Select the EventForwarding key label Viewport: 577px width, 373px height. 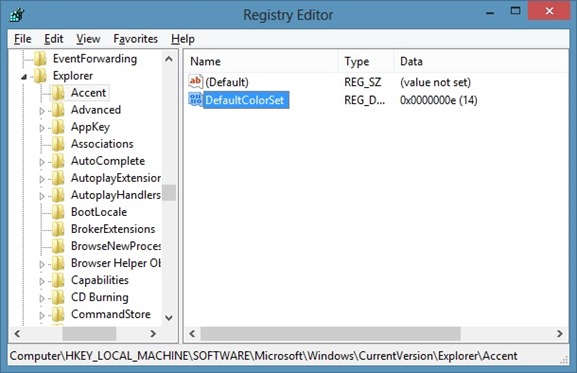pyautogui.click(x=95, y=58)
